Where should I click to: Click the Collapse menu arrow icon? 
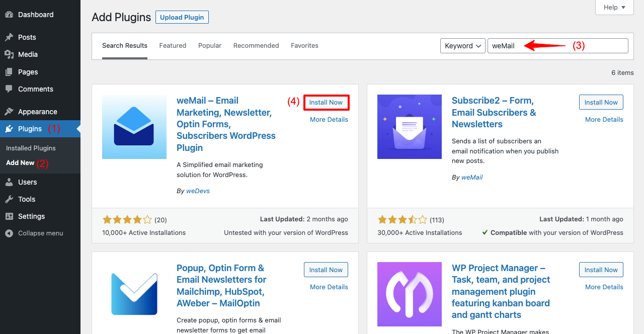point(9,233)
